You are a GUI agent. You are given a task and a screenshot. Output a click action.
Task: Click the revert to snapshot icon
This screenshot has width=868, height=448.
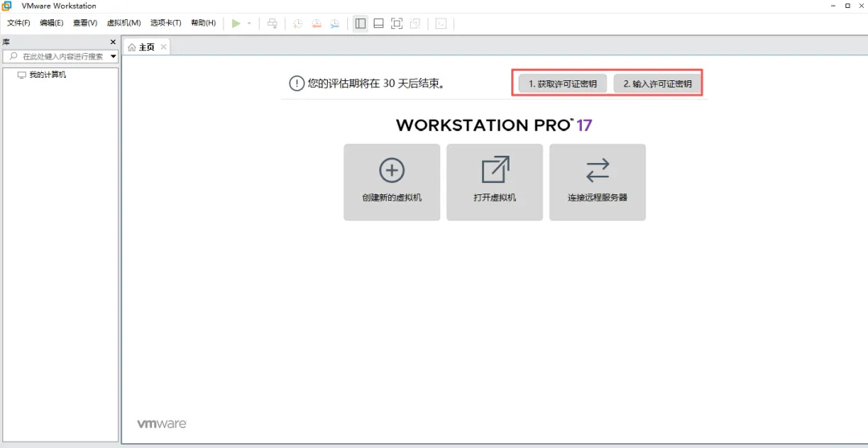tap(316, 23)
